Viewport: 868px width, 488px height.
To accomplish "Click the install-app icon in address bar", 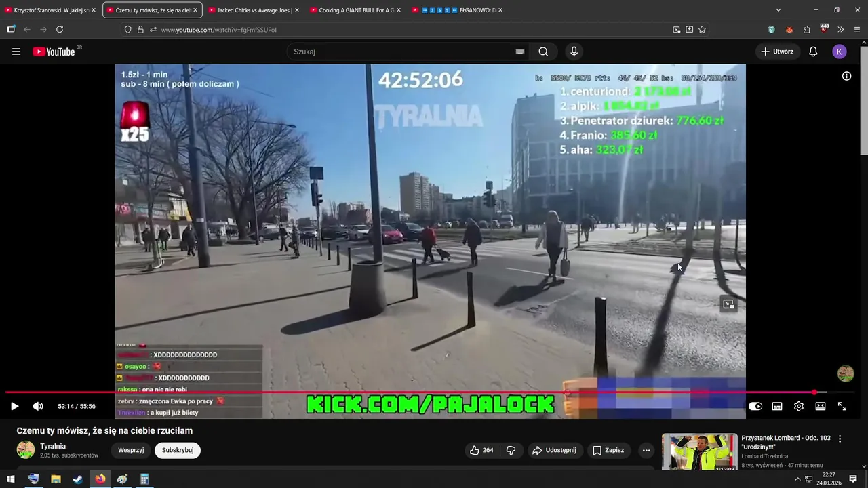I will [x=689, y=29].
